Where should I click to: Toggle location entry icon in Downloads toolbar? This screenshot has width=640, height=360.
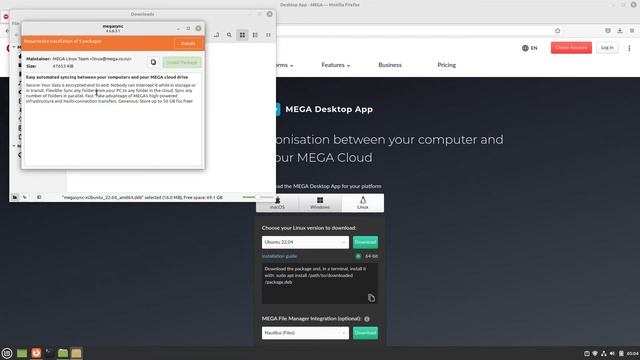(x=216, y=35)
